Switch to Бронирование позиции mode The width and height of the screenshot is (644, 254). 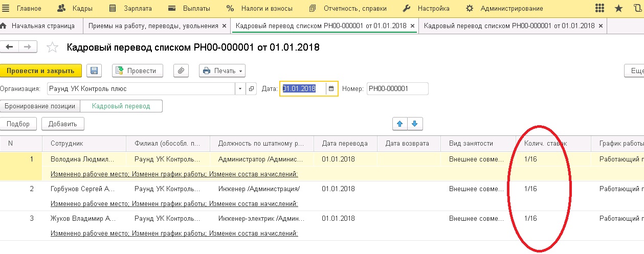40,106
